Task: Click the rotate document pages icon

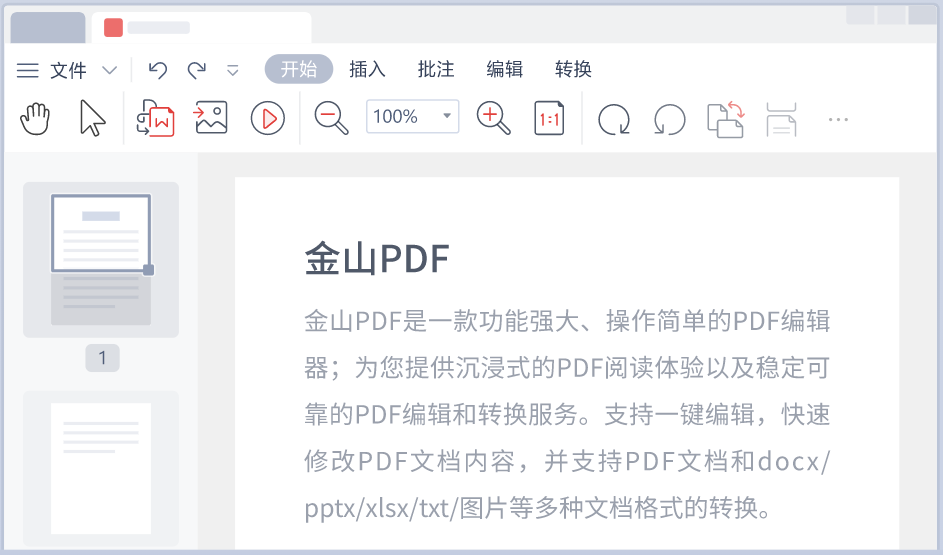Action: point(726,119)
